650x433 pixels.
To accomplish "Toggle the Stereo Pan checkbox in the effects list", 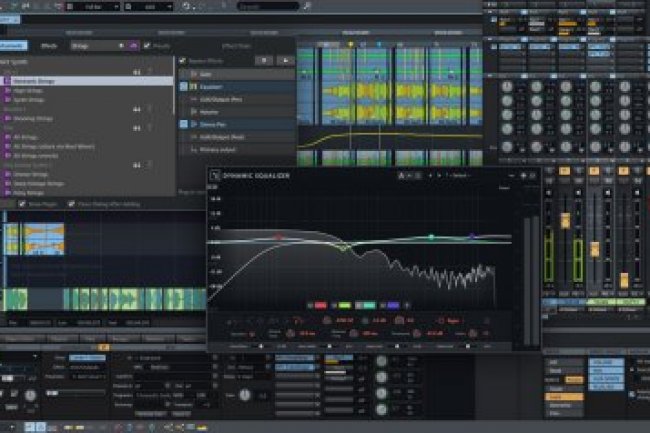I will tap(184, 124).
